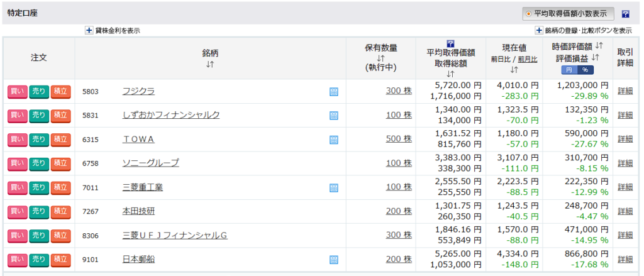Click 売り button for 三菱重工業
This screenshot has width=644, height=276.
click(x=39, y=188)
